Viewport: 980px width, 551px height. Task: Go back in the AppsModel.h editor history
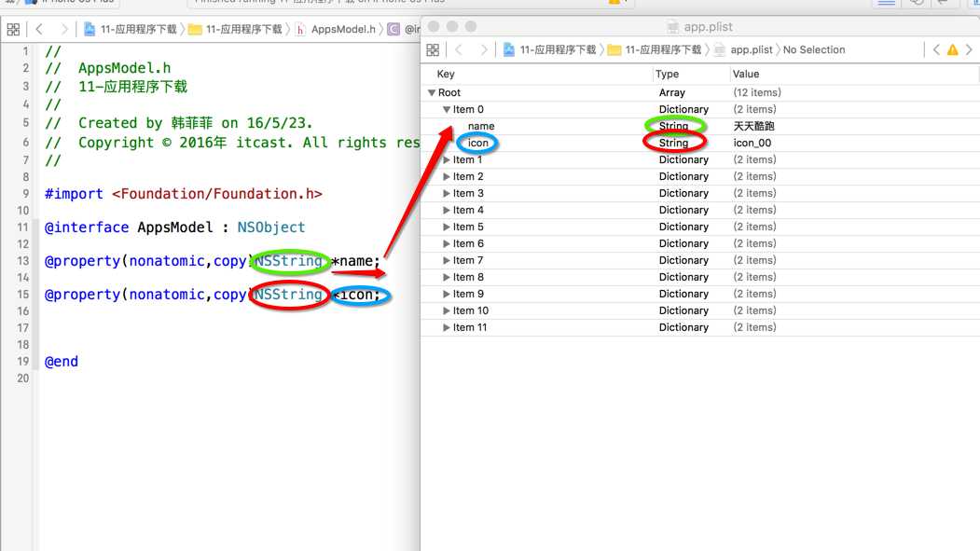39,29
